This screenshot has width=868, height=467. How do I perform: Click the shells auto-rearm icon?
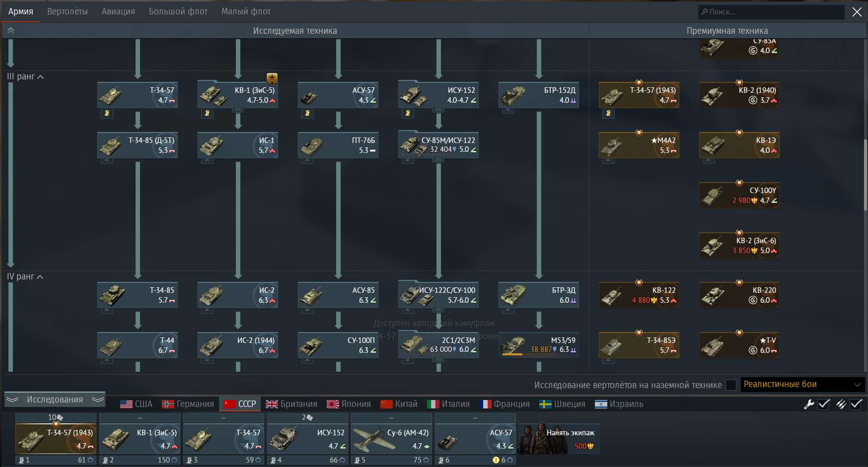(841, 404)
